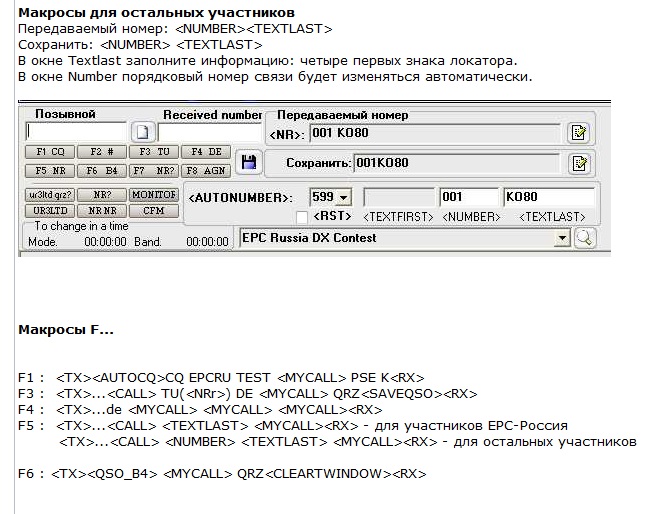
Task: Click the Позывной callsign input field
Action: (76, 131)
